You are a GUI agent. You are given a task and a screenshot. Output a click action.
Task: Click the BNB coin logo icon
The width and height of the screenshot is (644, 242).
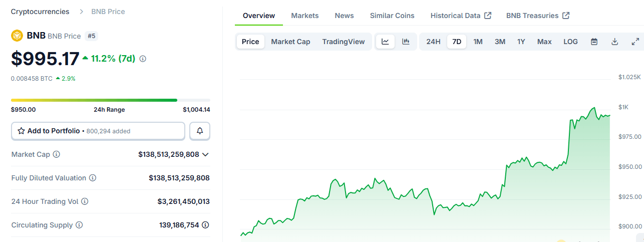pyautogui.click(x=17, y=36)
